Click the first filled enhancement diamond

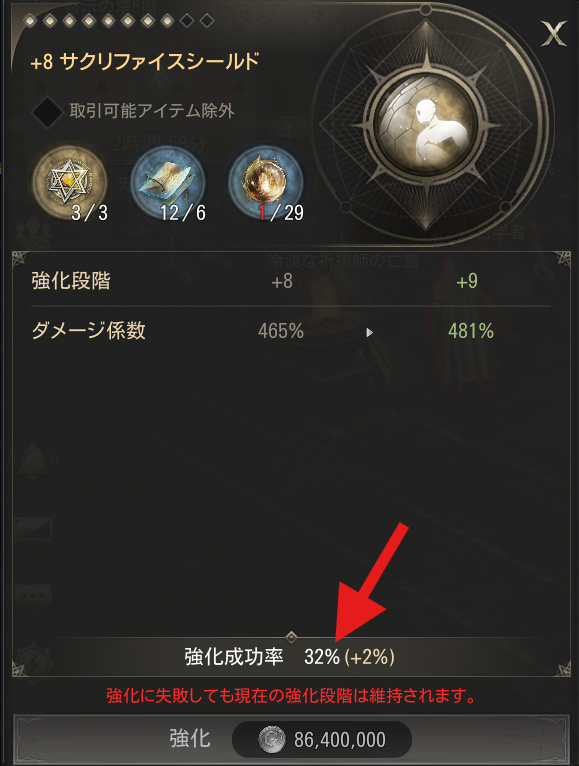click(30, 21)
